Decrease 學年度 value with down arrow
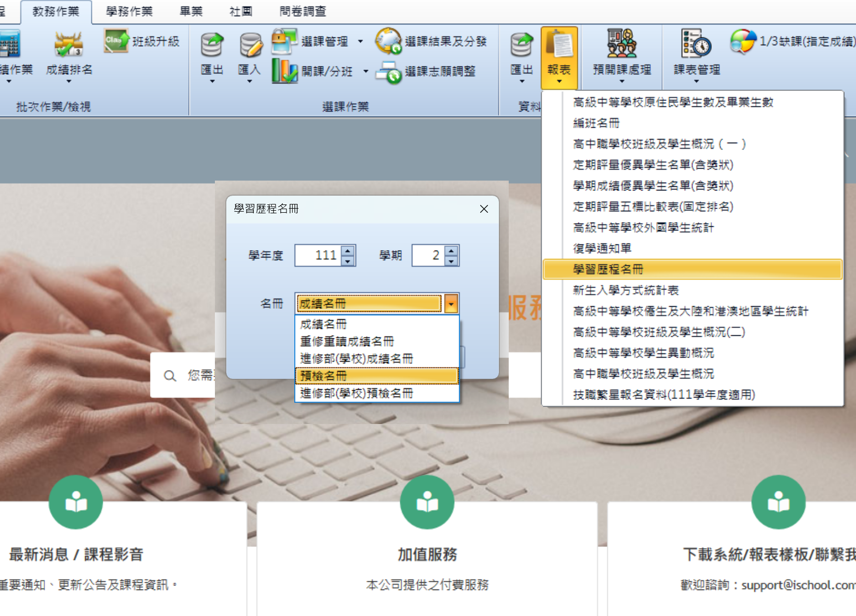The image size is (856, 616). coord(348,261)
